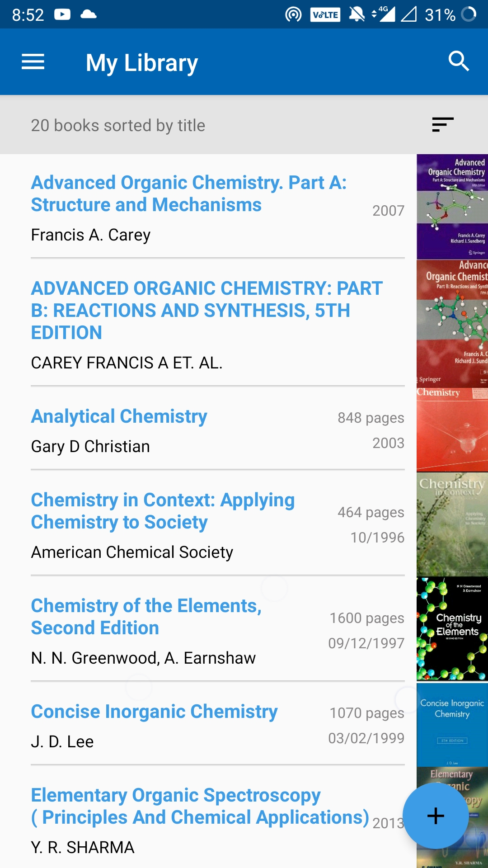Screen dimensions: 488x868
Task: Tap the Chemistry in Context cover image
Action: pyautogui.click(x=452, y=524)
